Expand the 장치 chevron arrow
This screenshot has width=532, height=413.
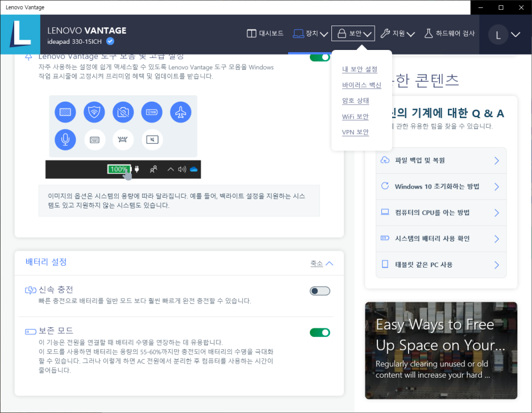point(324,34)
